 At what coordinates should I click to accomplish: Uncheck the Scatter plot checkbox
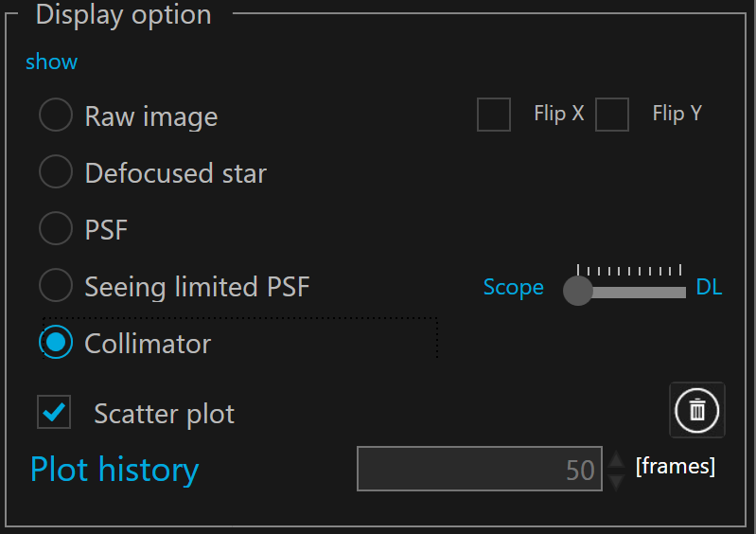click(54, 412)
